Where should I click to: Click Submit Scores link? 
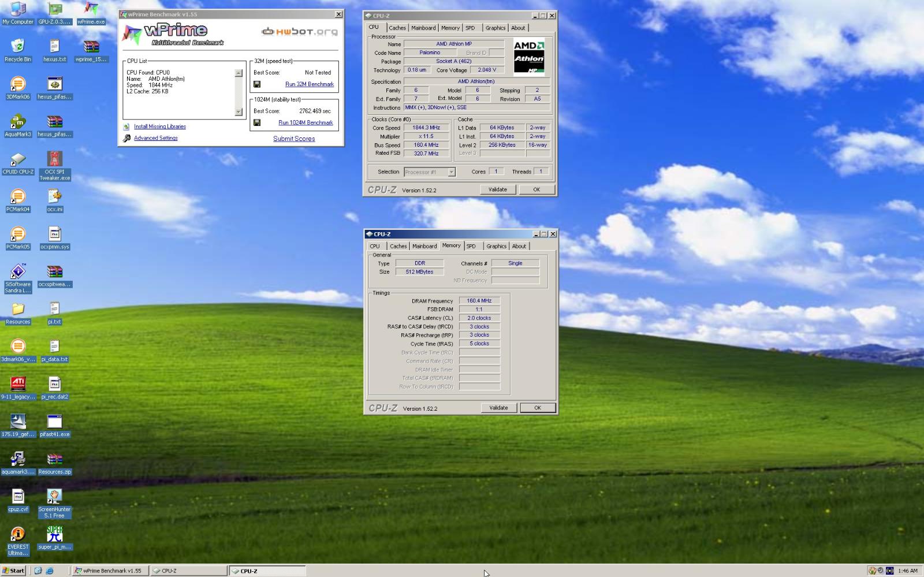pos(294,139)
